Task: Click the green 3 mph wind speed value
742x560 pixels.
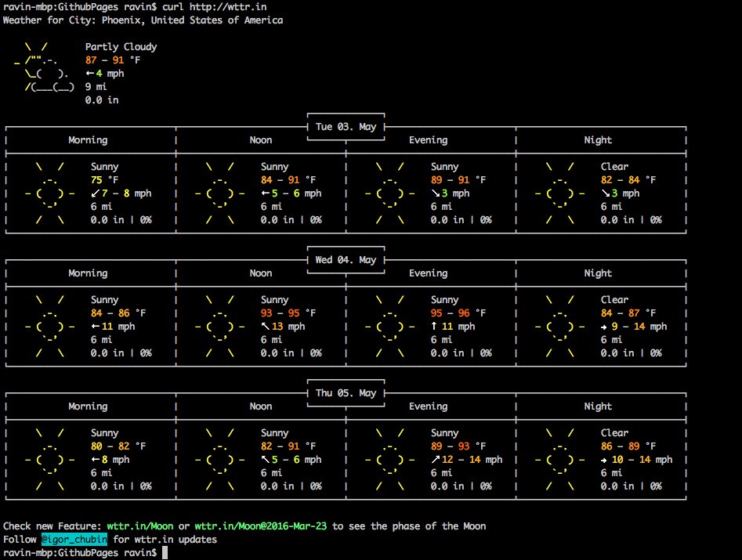Action: (x=445, y=193)
